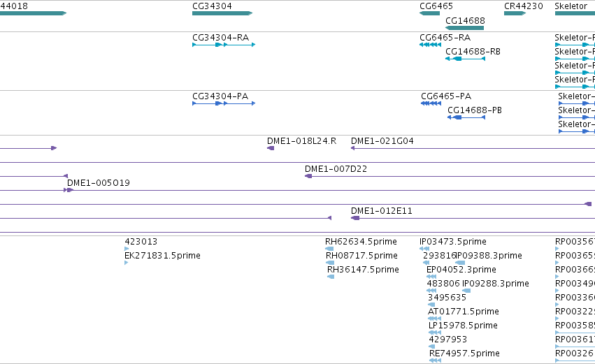Select gene ending in 44018
This screenshot has height=364, width=595.
click(33, 13)
